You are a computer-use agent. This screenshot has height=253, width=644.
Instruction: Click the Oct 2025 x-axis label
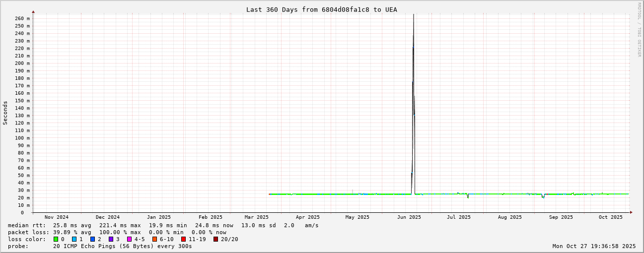click(x=610, y=217)
